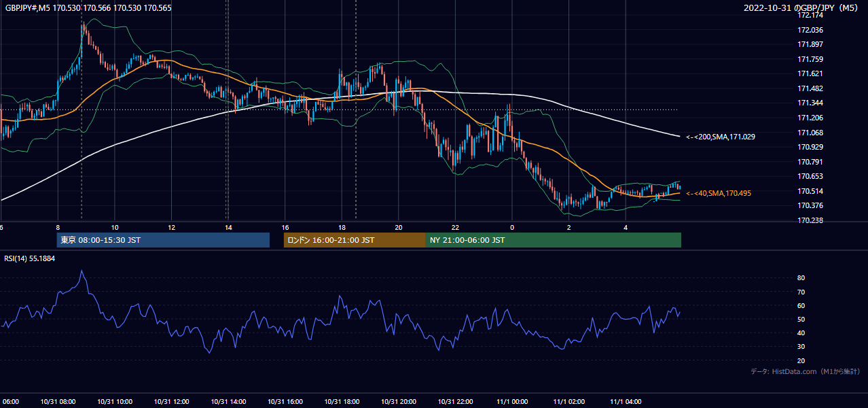Click price axis label 170.653
This screenshot has height=408, width=868.
[811, 176]
